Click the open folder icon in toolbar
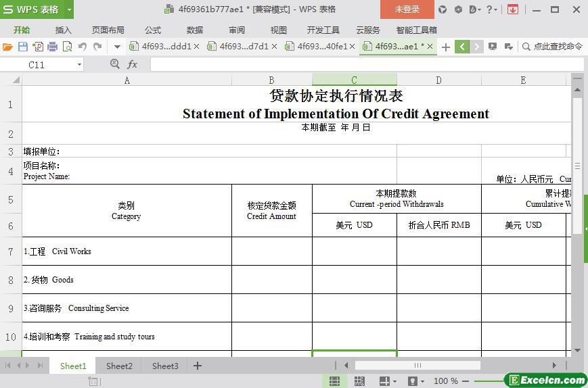 [x=7, y=47]
